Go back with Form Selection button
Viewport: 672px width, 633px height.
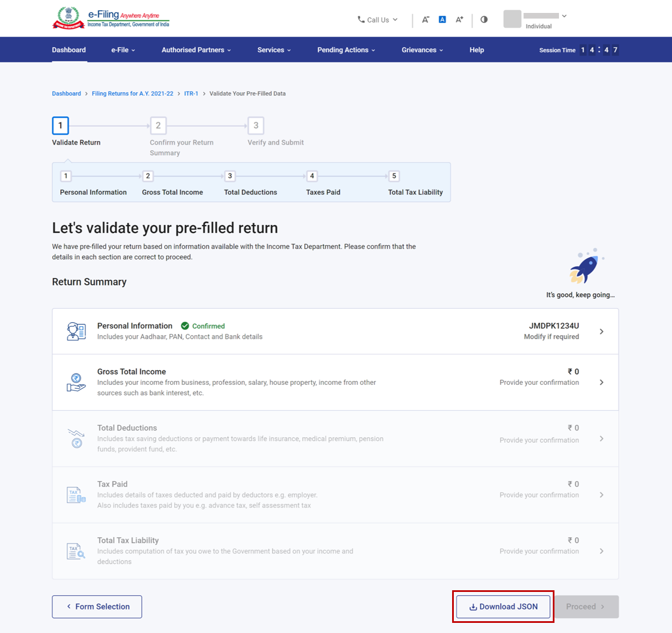pos(97,607)
